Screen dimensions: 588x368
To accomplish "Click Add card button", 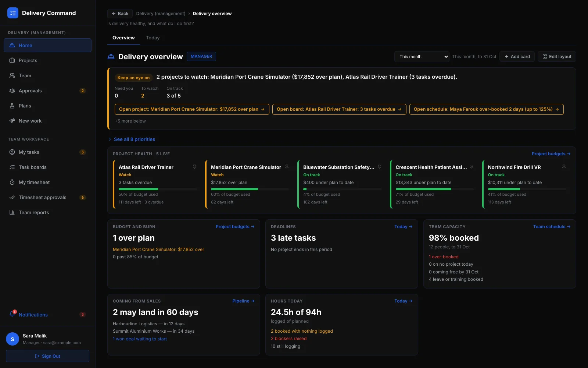I will pyautogui.click(x=517, y=57).
